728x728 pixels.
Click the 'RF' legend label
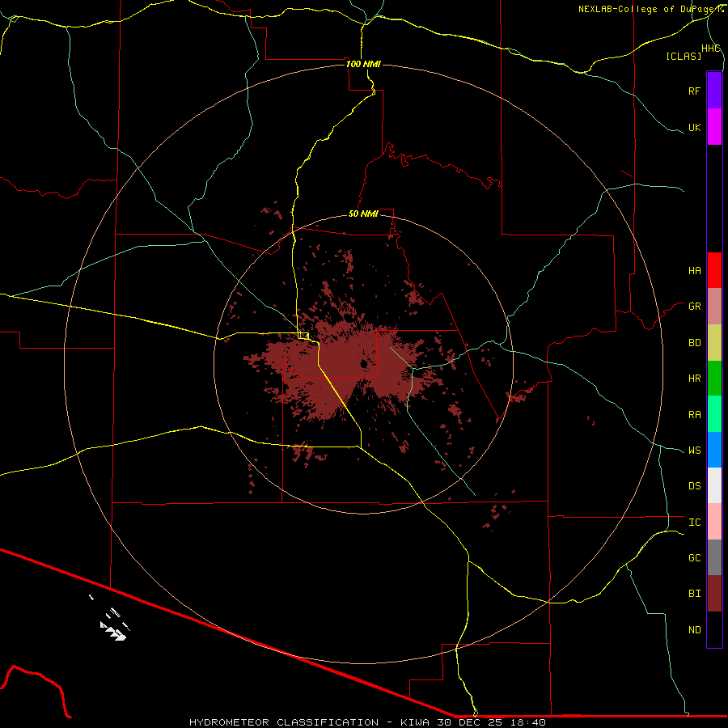[694, 91]
